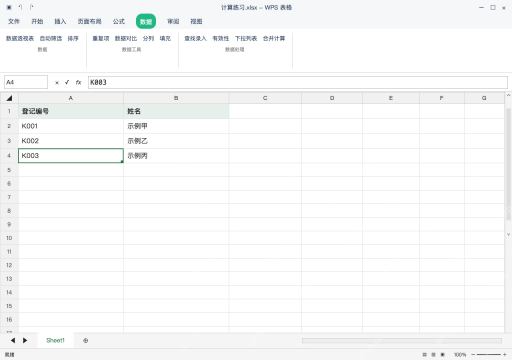This screenshot has height=360, width=512.
Task: Open the 文件 menu
Action: click(14, 22)
